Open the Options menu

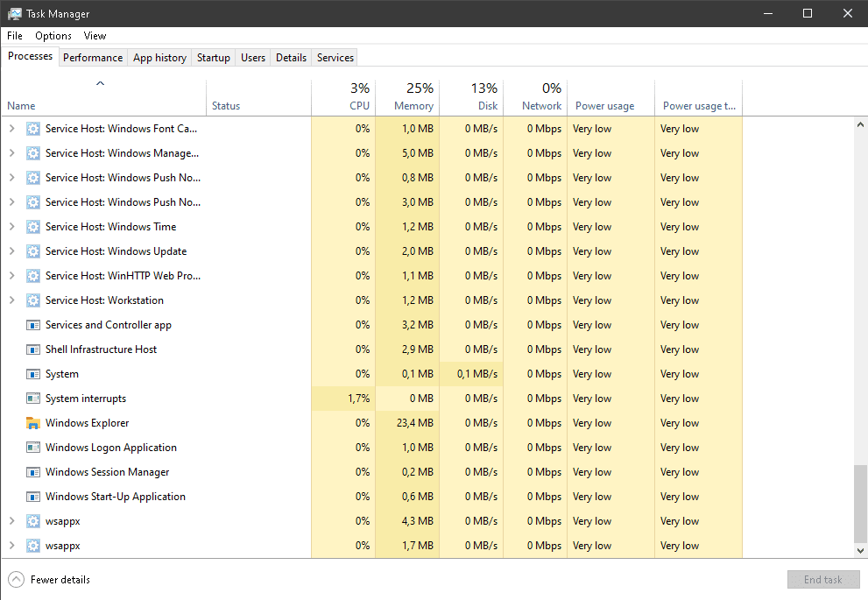point(53,36)
